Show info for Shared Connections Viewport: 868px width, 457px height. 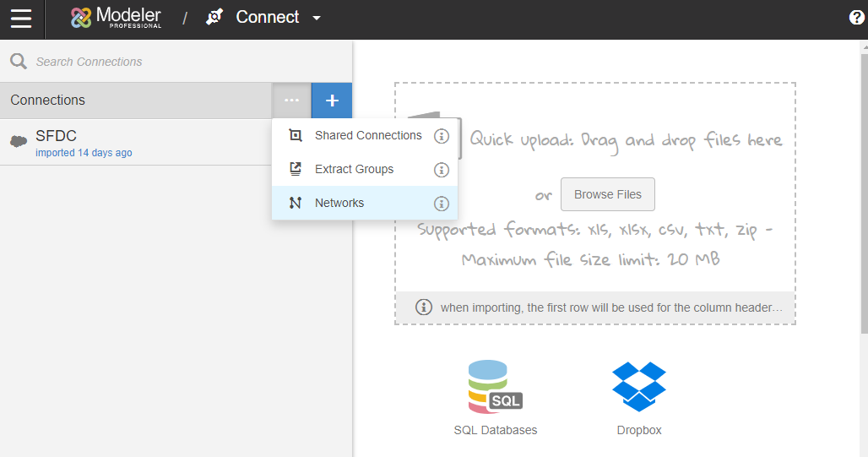(x=441, y=136)
